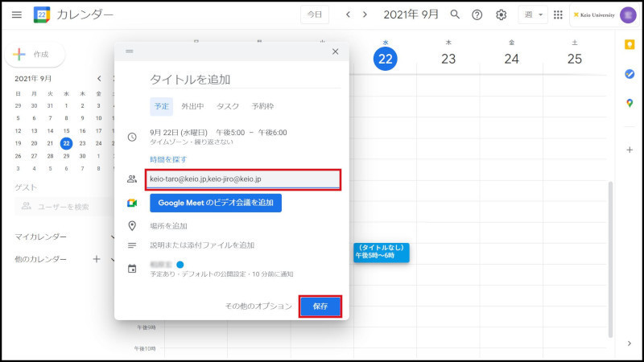Close the quick event dialog

[336, 51]
